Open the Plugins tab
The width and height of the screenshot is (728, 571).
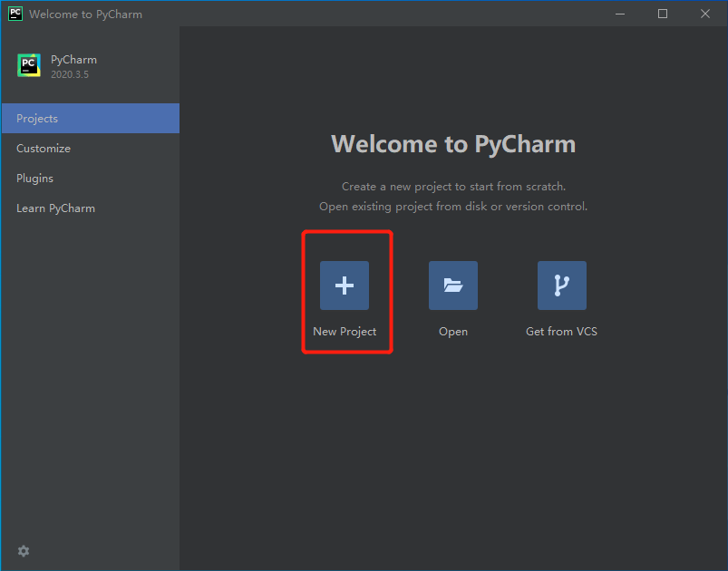(x=91, y=179)
